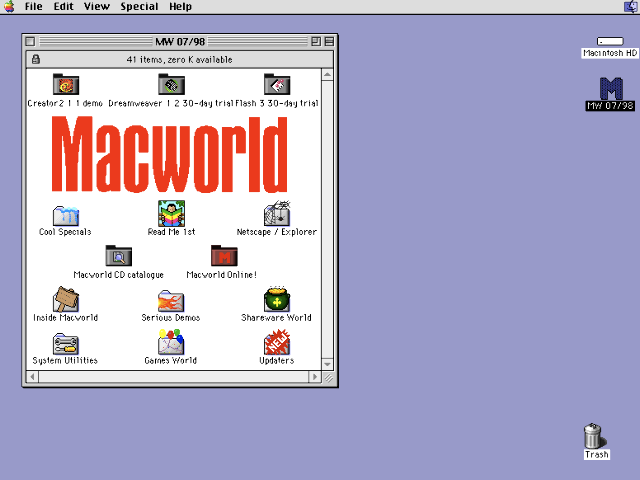Open the Flash 3 30-day trial folder

tap(277, 84)
